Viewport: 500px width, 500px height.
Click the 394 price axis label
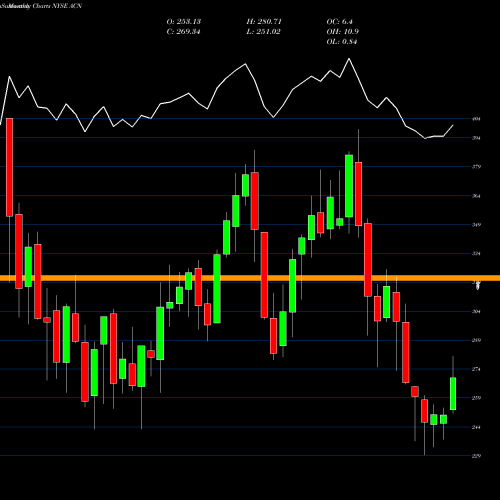[476, 138]
